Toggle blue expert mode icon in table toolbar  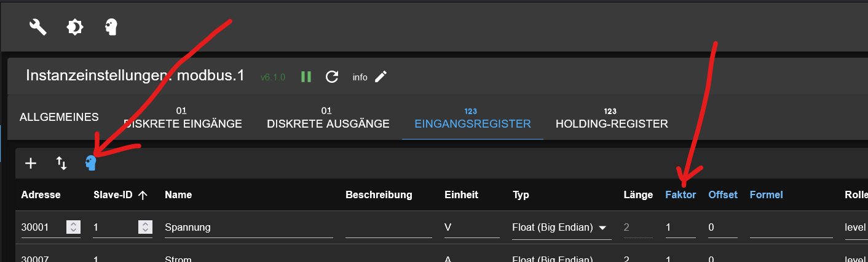(x=91, y=163)
